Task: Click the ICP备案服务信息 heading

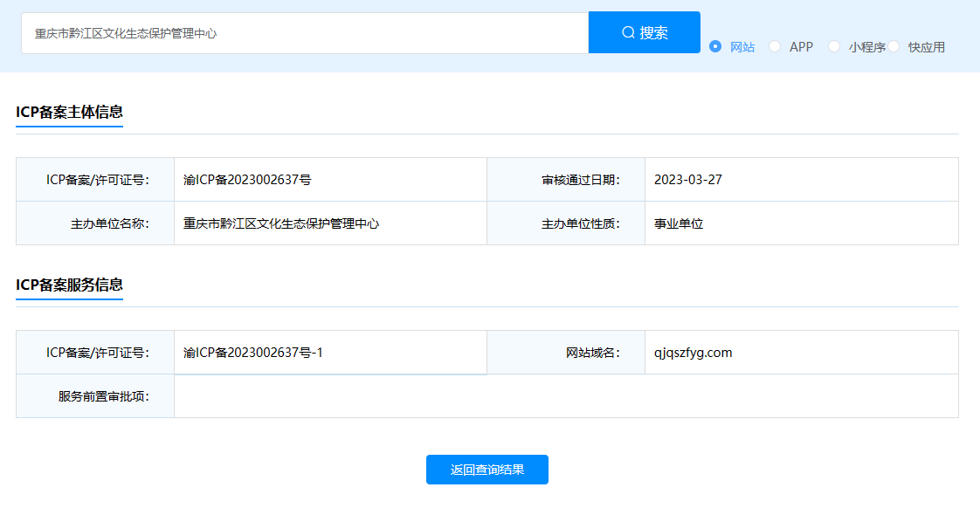Action: tap(69, 285)
